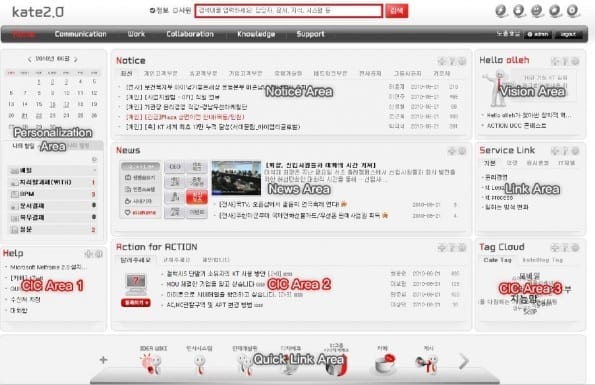Click the question-mark computer icon in Action for ACTION
This screenshot has height=385, width=595.
tap(136, 284)
